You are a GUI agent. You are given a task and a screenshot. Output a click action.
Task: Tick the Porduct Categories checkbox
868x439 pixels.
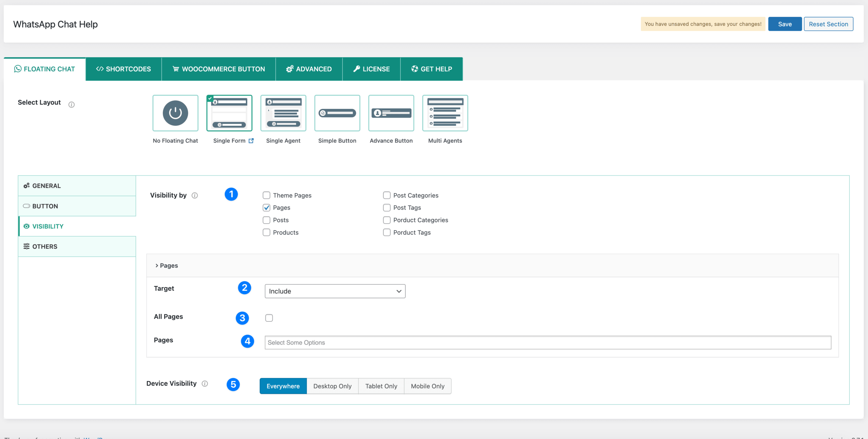pos(387,220)
